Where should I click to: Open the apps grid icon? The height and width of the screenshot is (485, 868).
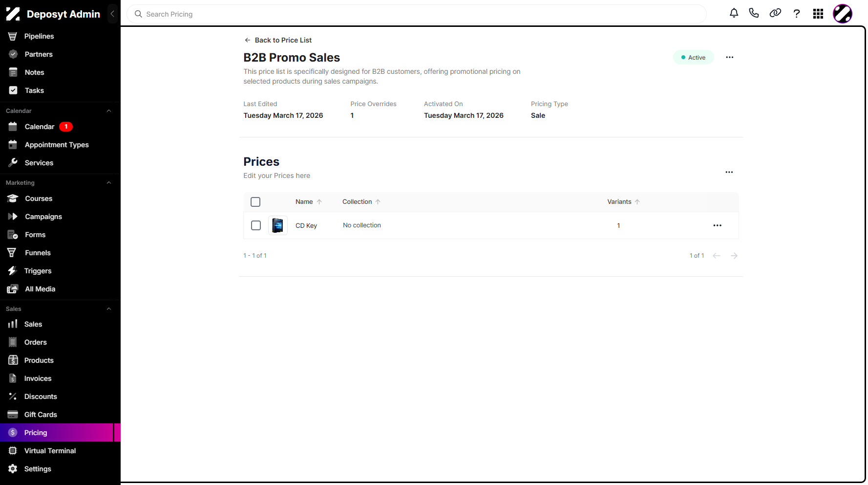(818, 14)
